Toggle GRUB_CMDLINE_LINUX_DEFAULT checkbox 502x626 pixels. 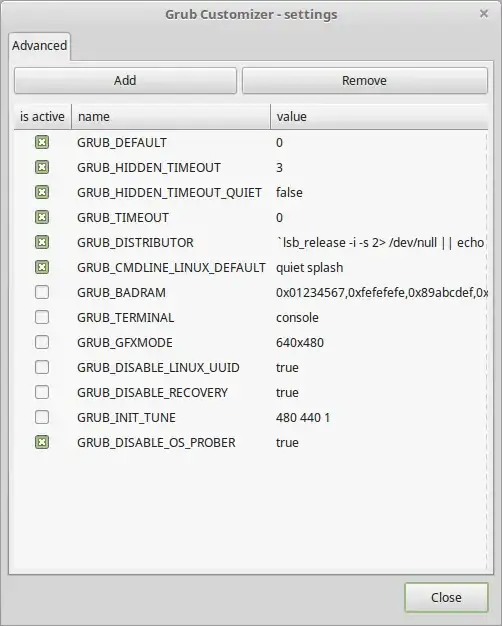[x=42, y=267]
